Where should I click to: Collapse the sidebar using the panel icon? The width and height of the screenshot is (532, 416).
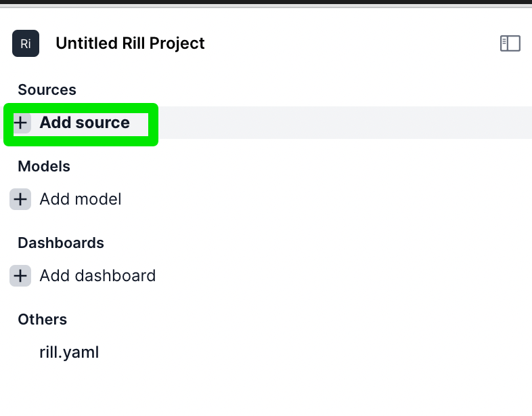click(510, 43)
